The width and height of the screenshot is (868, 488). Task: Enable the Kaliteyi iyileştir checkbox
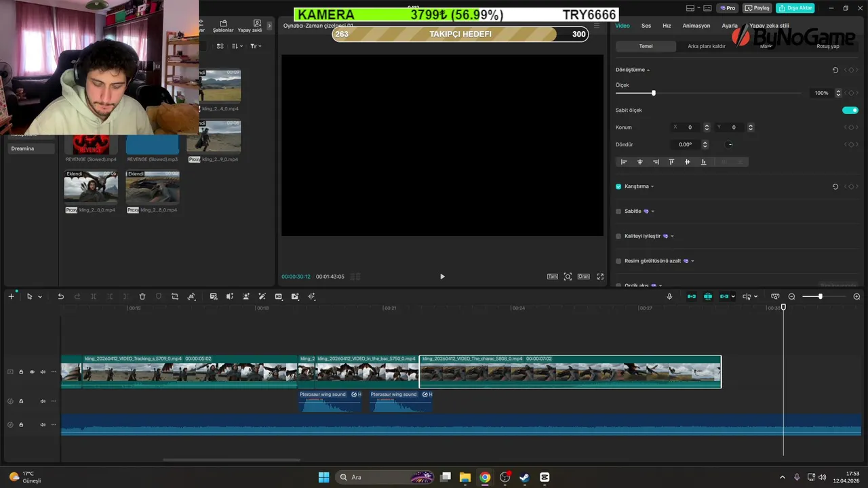[x=618, y=237]
